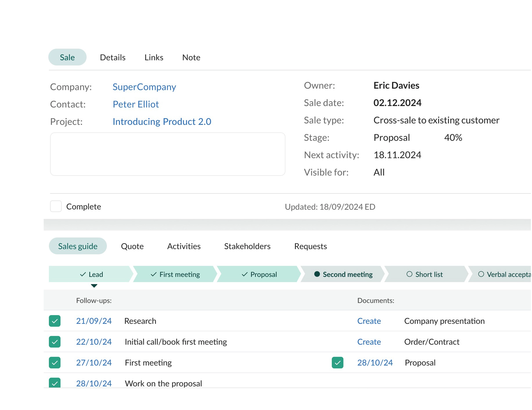Click the green check beside Work on the proposal

point(54,384)
